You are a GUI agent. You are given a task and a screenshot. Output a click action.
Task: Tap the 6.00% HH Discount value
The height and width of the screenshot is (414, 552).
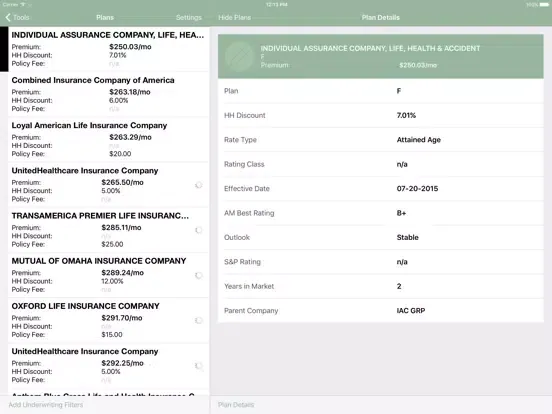click(x=119, y=100)
